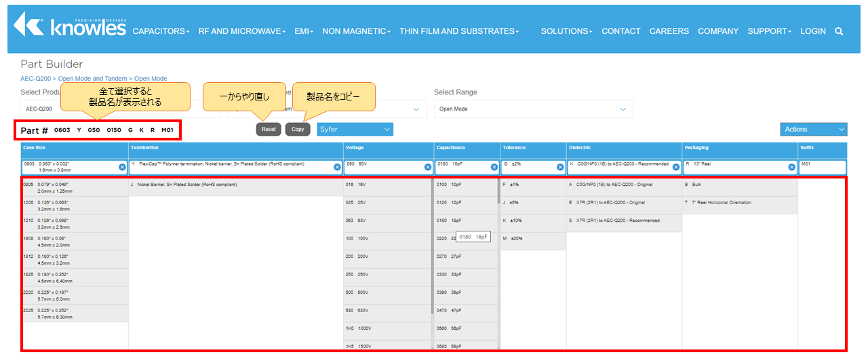Select 016 16V voltage

(387, 187)
